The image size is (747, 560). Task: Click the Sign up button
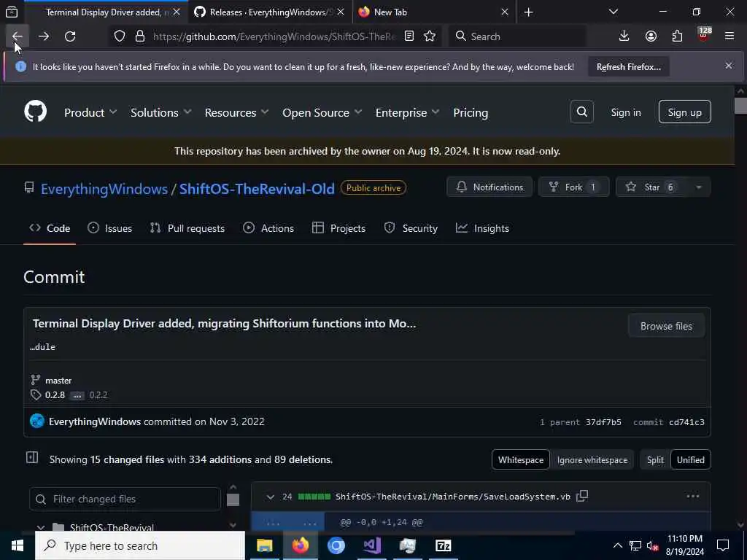click(684, 112)
